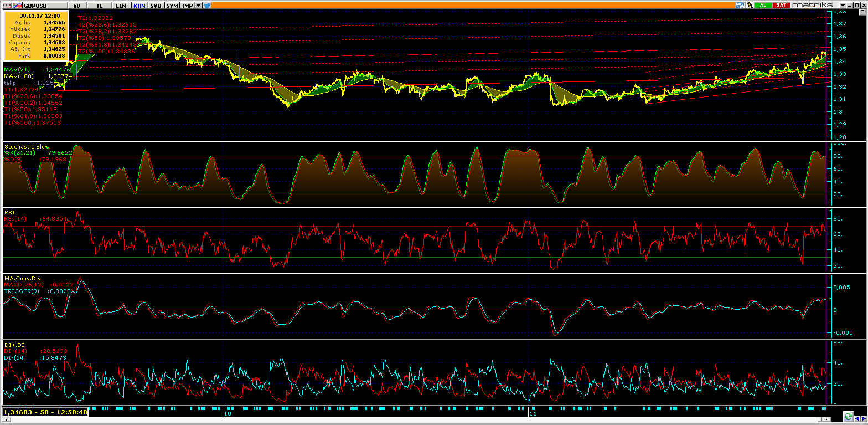Click the orange title bar strip
Image resolution: width=868 pixels, height=425 pixels.
[x=471, y=5]
